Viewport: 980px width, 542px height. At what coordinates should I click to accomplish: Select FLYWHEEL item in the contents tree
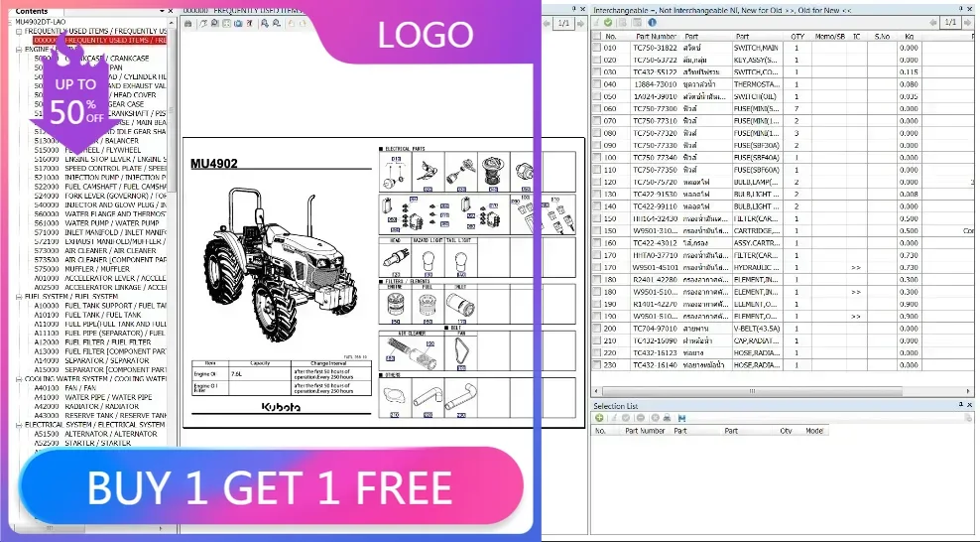[87, 150]
